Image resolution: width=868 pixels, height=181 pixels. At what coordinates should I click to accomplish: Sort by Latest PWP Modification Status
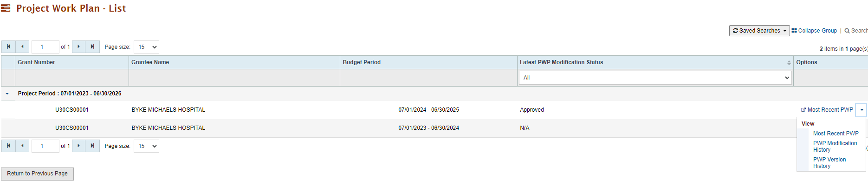789,62
